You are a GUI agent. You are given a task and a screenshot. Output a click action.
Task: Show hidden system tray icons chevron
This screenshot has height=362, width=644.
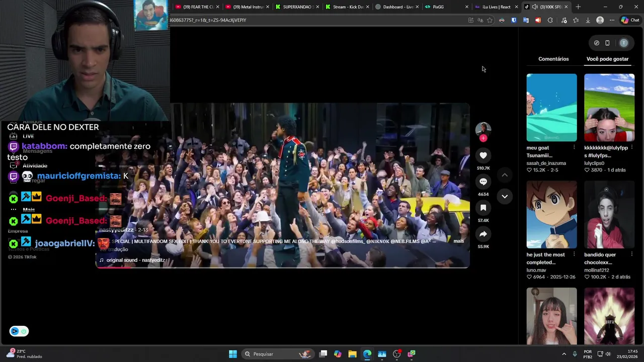564,354
